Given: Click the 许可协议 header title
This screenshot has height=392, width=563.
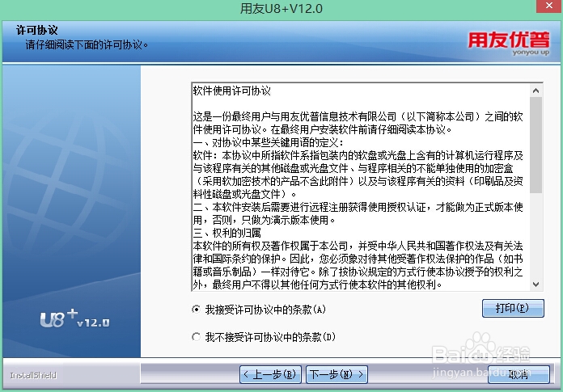Looking at the screenshot, I should 37,30.
